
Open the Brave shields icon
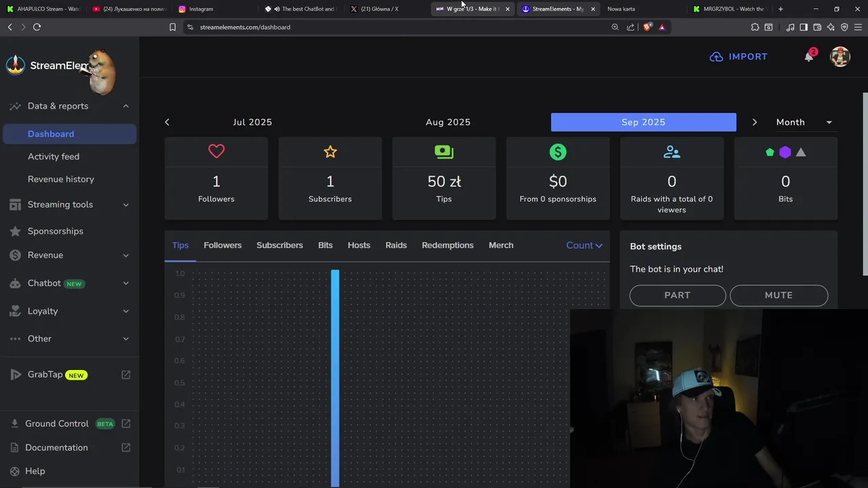click(x=648, y=27)
